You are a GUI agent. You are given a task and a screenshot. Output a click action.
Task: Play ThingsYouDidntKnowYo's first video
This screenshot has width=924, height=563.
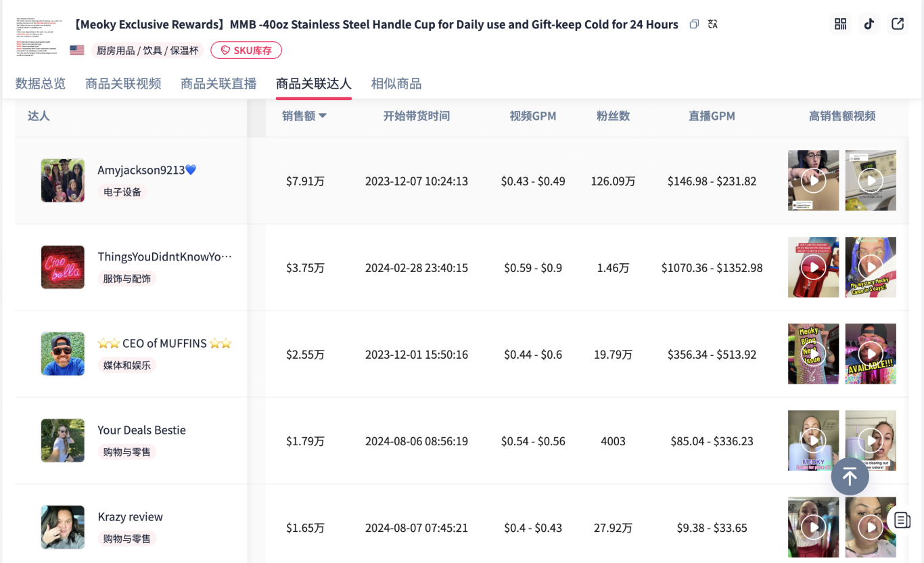pos(813,267)
